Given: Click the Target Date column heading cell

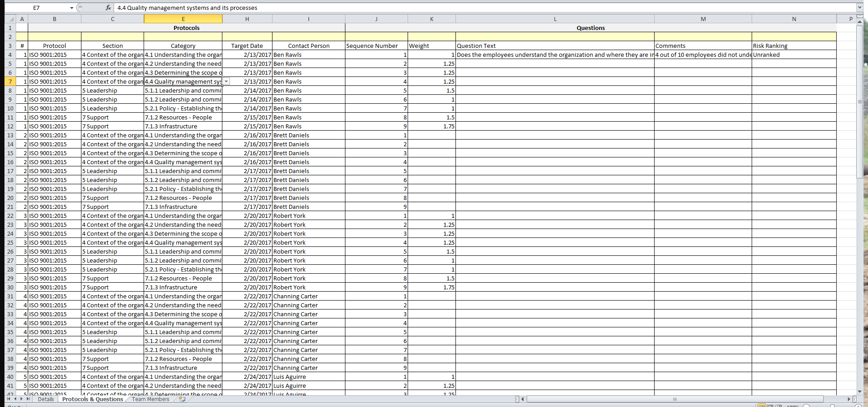Looking at the screenshot, I should pos(247,46).
